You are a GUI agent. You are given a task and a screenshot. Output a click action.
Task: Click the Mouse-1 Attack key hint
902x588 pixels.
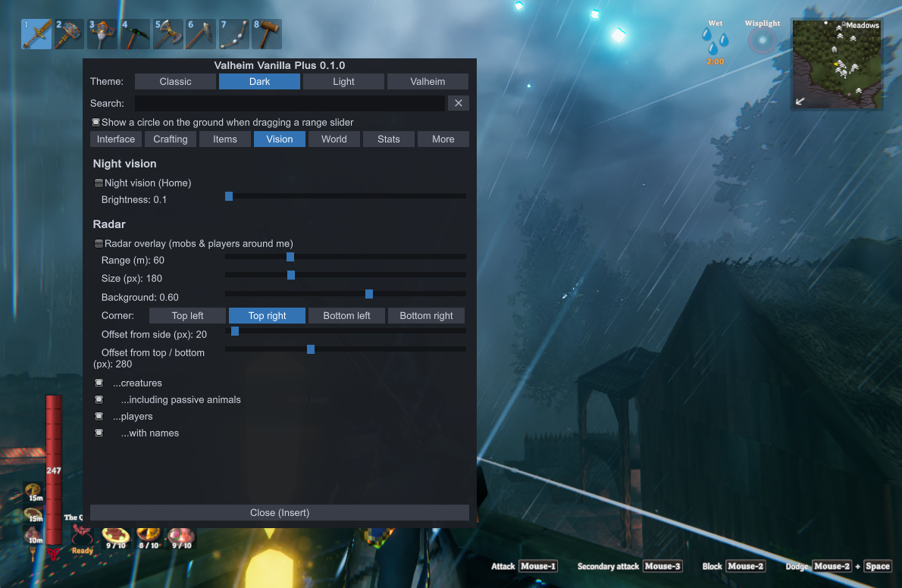pos(538,566)
